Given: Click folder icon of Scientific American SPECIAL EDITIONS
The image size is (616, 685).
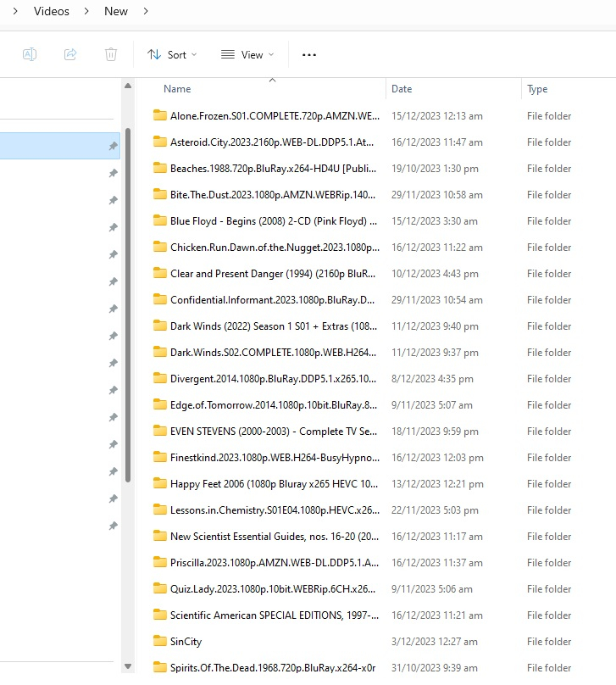Looking at the screenshot, I should click(x=160, y=615).
